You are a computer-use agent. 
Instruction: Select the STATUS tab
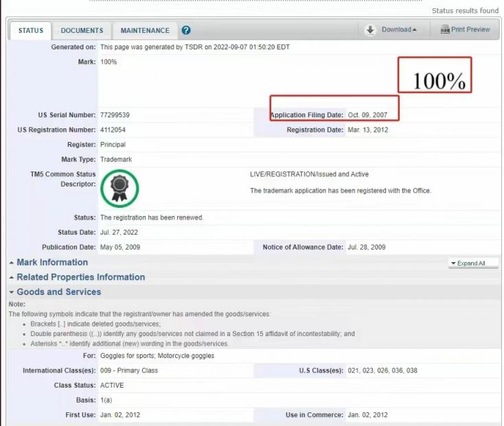click(30, 31)
